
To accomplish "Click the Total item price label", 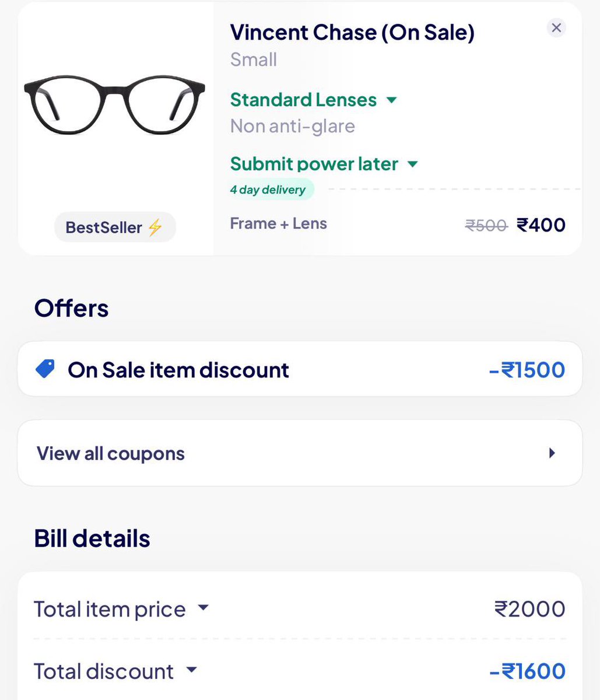I will click(x=110, y=609).
